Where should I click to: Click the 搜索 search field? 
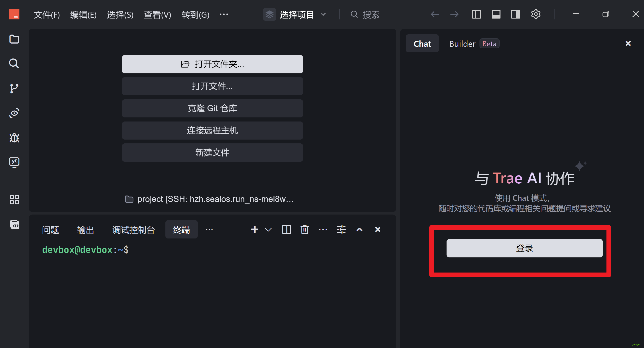371,15
